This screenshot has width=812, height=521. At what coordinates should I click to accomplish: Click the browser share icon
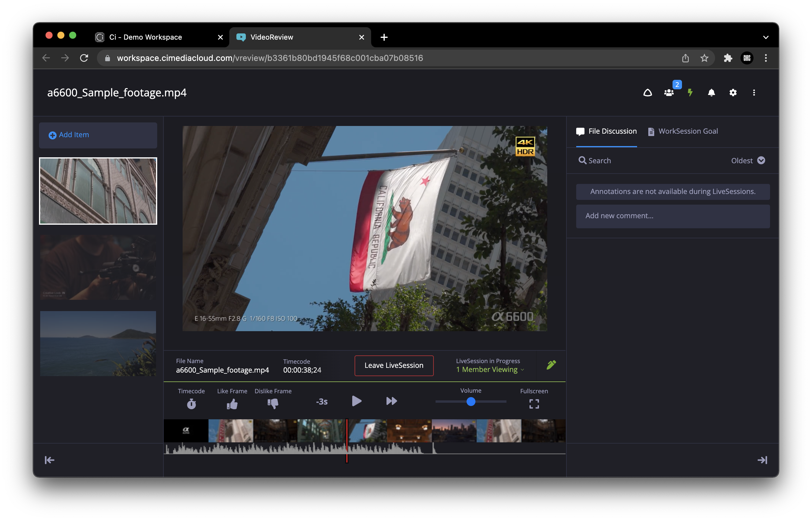coord(685,58)
